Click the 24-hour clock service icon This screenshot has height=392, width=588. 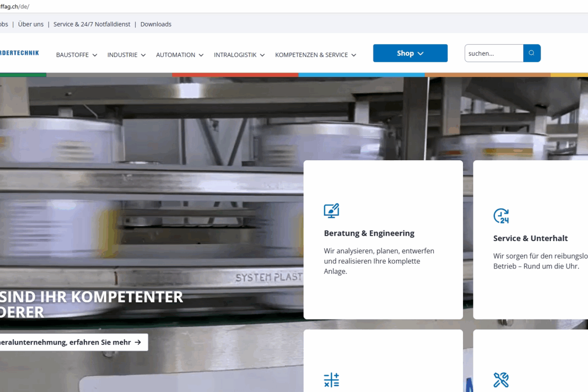tap(501, 216)
